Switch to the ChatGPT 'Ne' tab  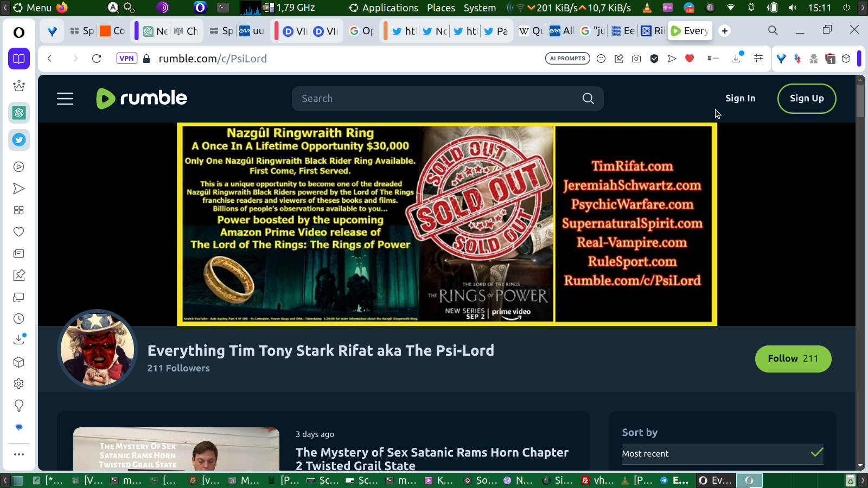coord(155,31)
